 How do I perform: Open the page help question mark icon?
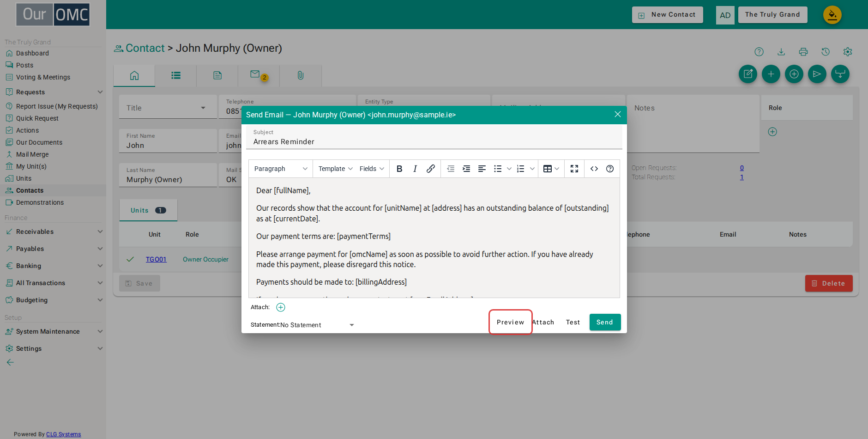(x=759, y=52)
